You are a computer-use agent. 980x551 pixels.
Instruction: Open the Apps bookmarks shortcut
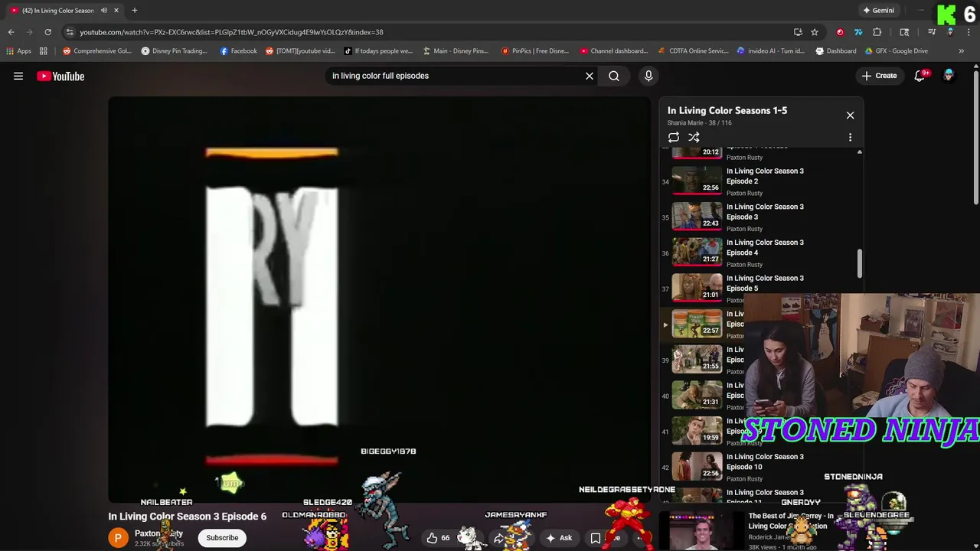(x=18, y=51)
